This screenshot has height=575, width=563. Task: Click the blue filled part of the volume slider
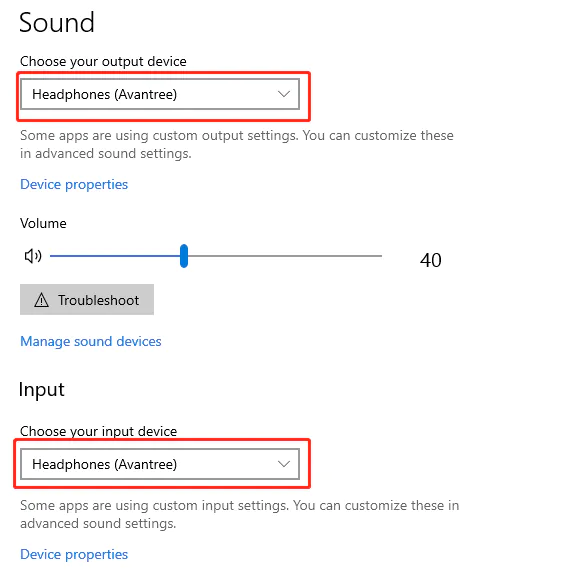point(115,256)
